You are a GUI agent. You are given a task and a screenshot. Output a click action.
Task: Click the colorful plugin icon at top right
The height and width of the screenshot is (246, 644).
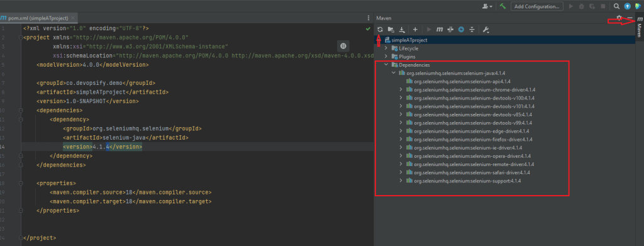tap(638, 6)
